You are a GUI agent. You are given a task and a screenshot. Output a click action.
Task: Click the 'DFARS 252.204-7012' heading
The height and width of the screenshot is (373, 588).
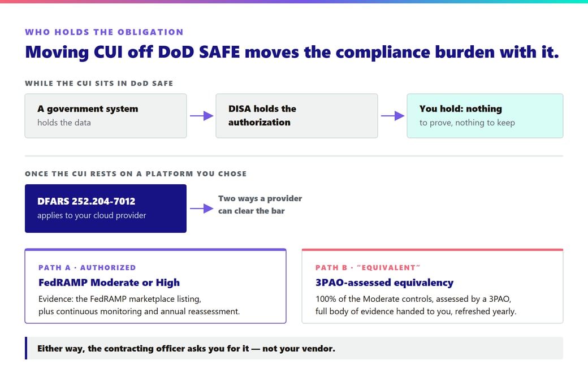[x=87, y=201]
